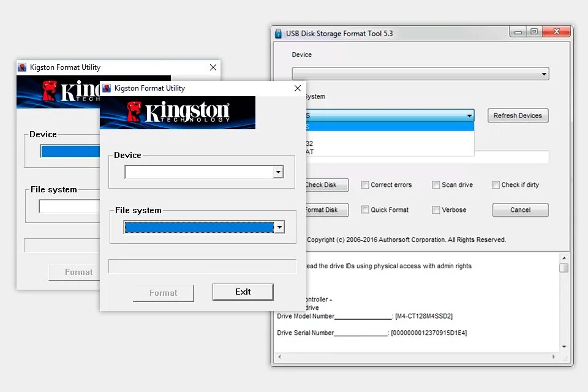Screen dimensions: 588x392
Task: Click the log vertical scrollbar thumb
Action: tap(564, 268)
